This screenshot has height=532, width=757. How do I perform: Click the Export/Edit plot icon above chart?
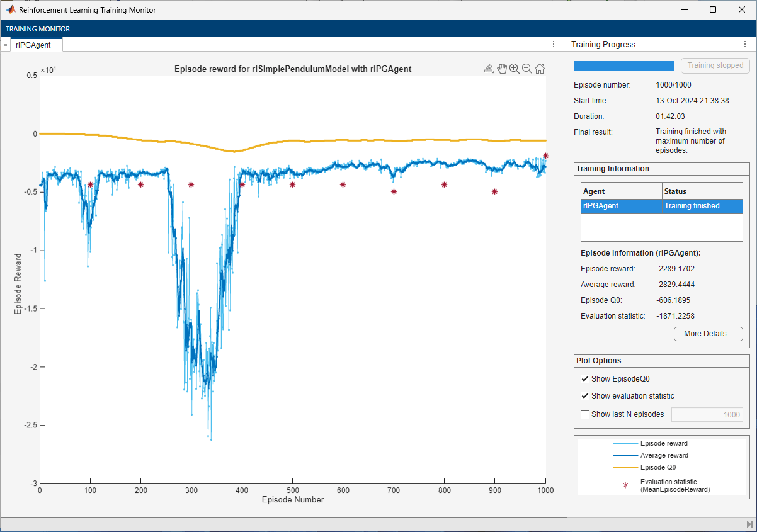489,69
